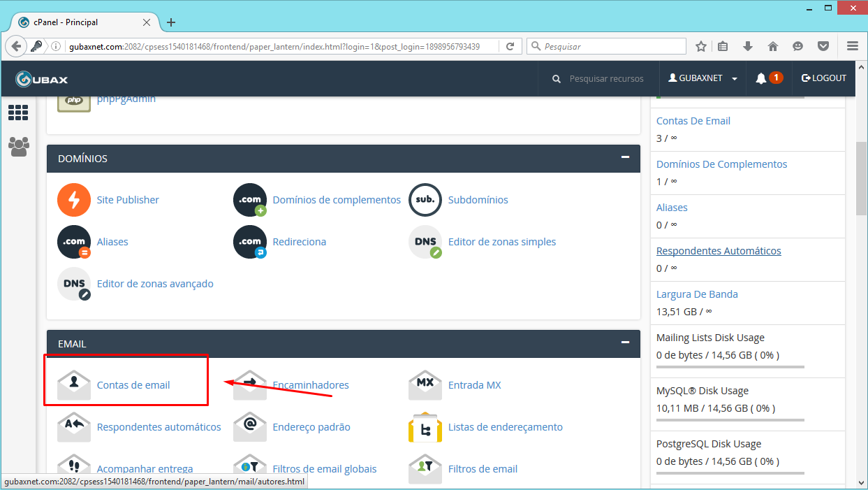
Task: Open the Listas de endereçamento icon
Action: pos(425,427)
